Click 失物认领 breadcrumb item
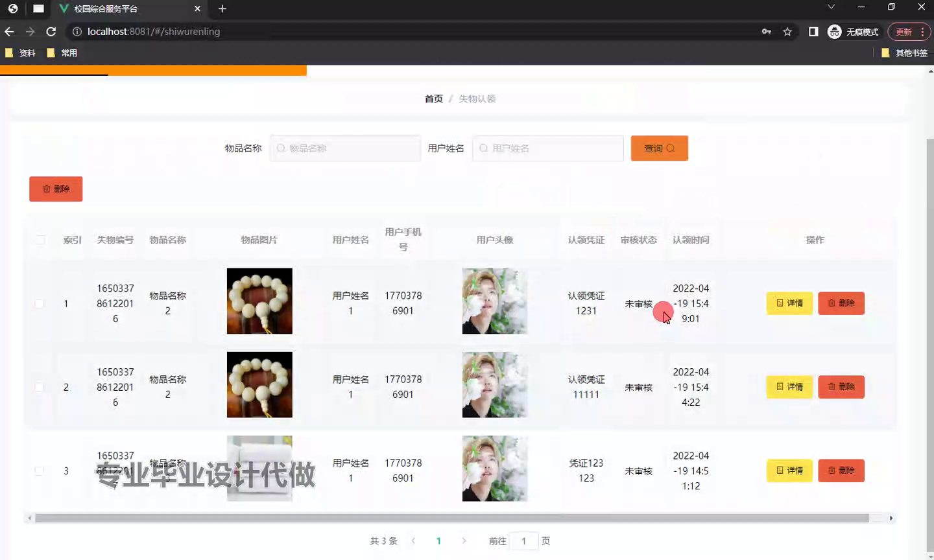Image resolution: width=934 pixels, height=560 pixels. tap(477, 99)
